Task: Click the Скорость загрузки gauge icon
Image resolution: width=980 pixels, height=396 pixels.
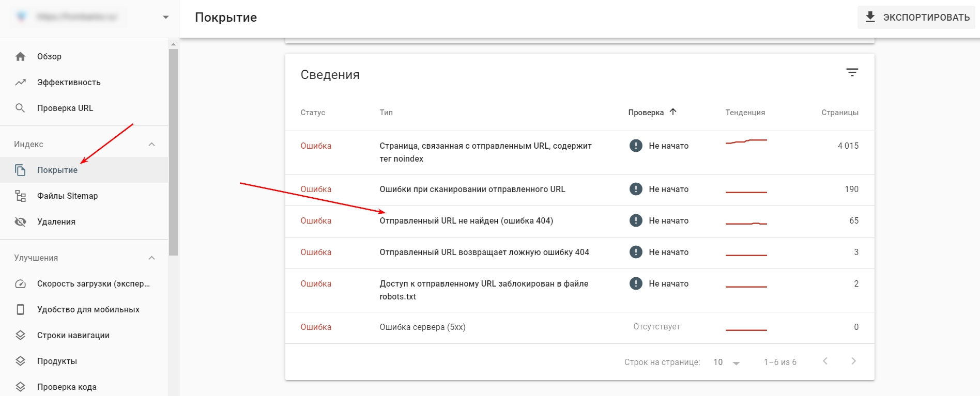Action: click(20, 283)
